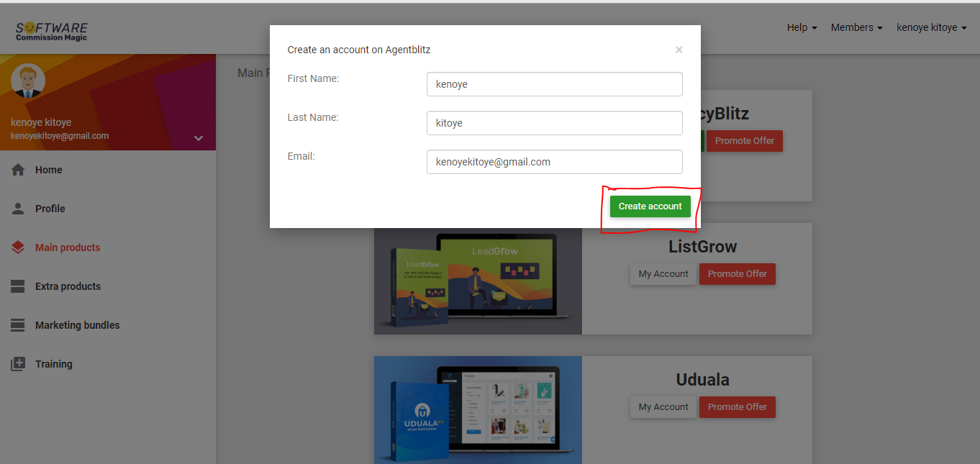
Task: Open the Members dropdown menu
Action: click(x=856, y=27)
